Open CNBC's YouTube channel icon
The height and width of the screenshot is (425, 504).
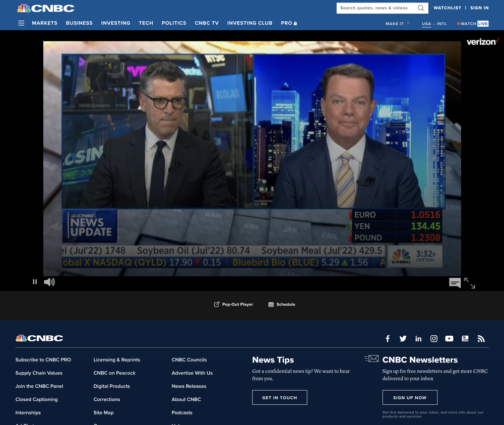pyautogui.click(x=449, y=338)
